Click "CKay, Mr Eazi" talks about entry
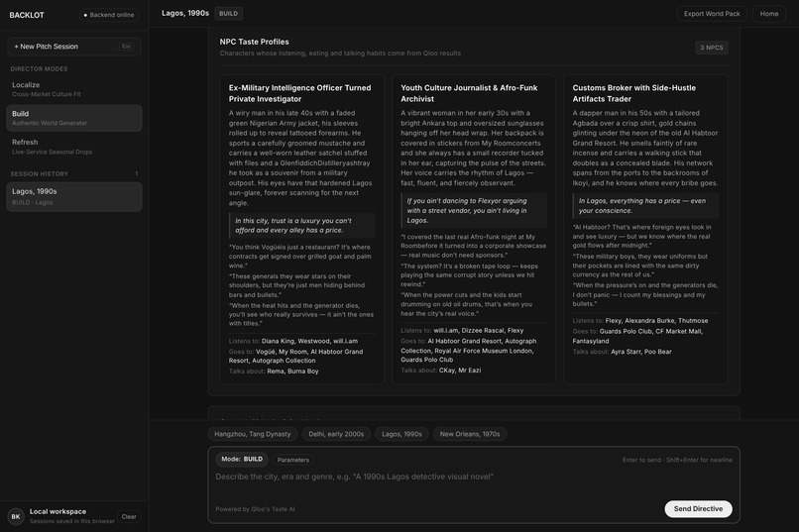 460,371
